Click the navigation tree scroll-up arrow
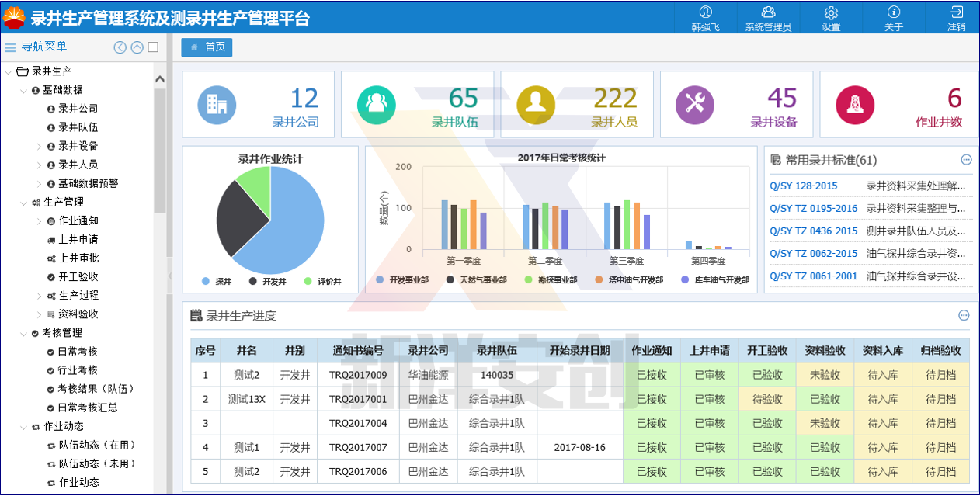 [160, 79]
